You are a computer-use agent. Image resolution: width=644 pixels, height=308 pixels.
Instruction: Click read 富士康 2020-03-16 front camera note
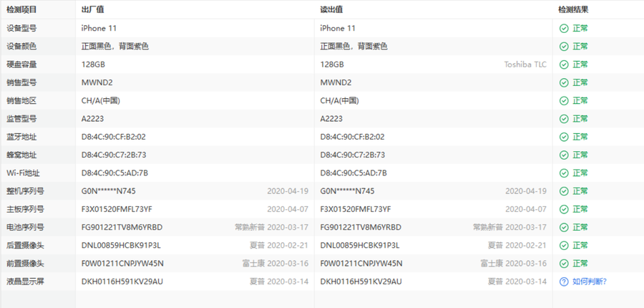514,264
